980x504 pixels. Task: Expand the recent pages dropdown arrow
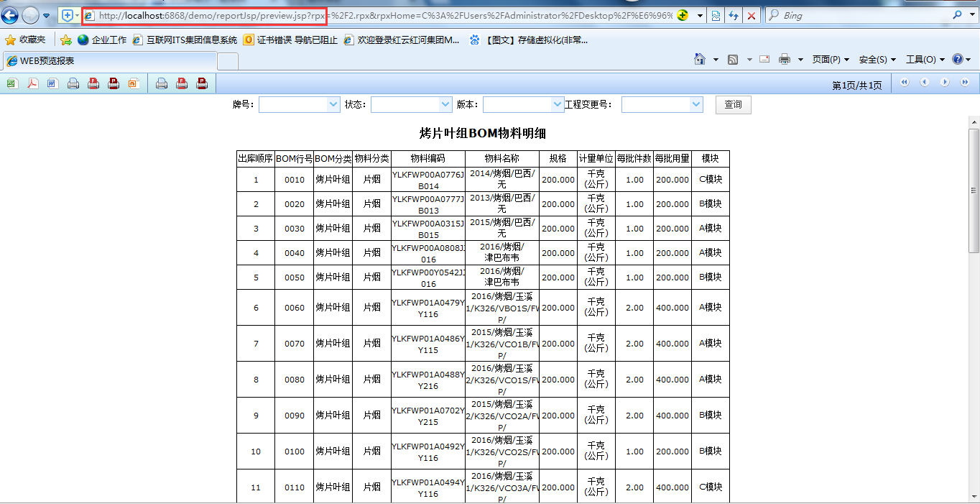[x=46, y=15]
